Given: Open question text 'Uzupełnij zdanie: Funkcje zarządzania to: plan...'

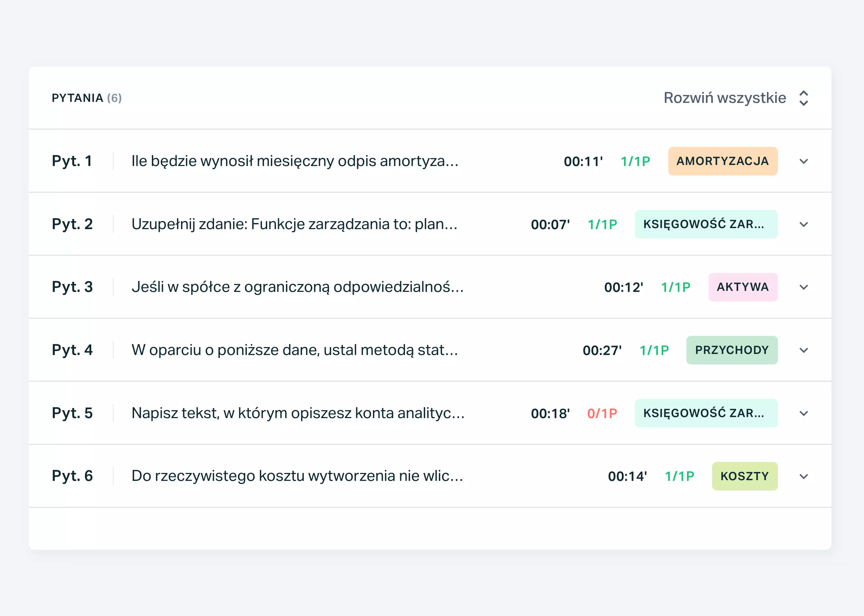Looking at the screenshot, I should pos(295,224).
